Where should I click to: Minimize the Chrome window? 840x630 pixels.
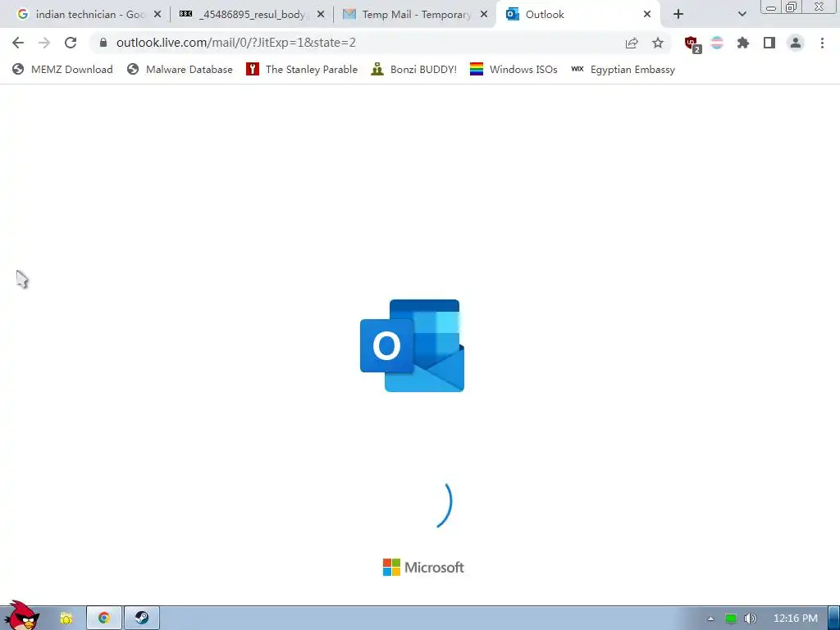[x=771, y=7]
